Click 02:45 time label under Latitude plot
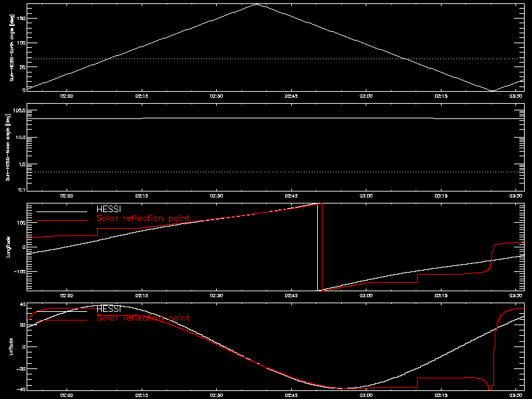The height and width of the screenshot is (399, 532). (x=291, y=395)
